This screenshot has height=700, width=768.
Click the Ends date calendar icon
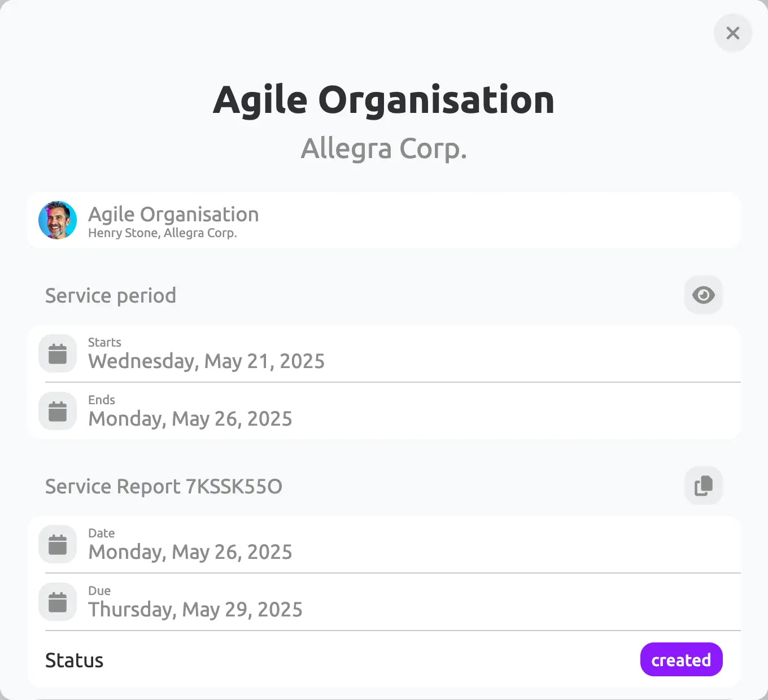coord(58,411)
